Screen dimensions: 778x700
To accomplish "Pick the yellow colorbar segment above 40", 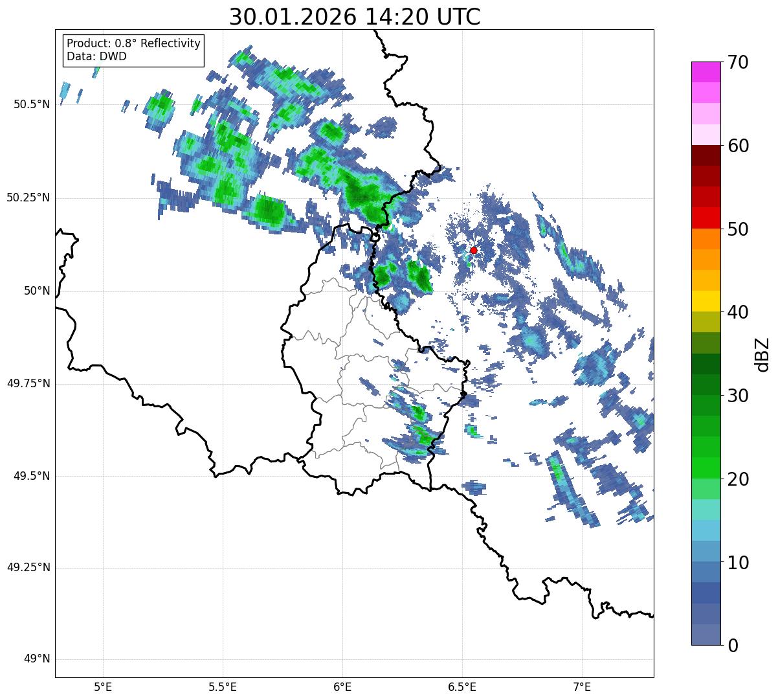I will tap(706, 301).
